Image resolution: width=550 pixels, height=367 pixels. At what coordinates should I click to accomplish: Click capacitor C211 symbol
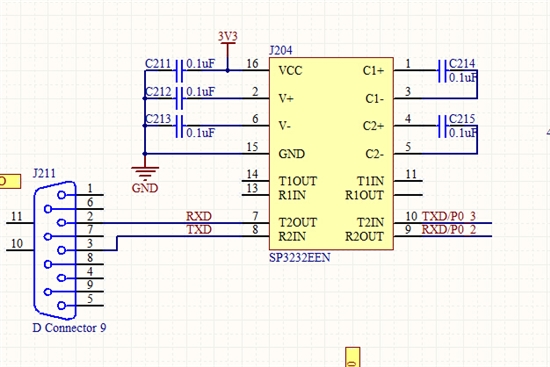(x=179, y=71)
